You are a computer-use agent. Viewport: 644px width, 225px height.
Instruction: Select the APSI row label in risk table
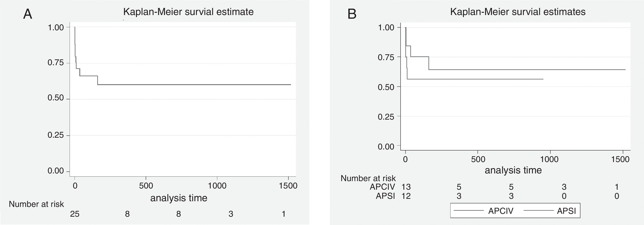(x=385, y=196)
